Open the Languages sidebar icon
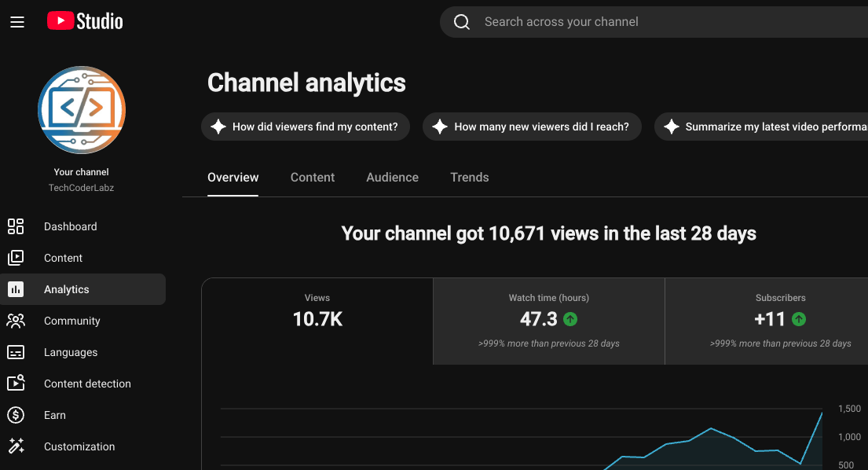Image resolution: width=868 pixels, height=470 pixels. 16,352
